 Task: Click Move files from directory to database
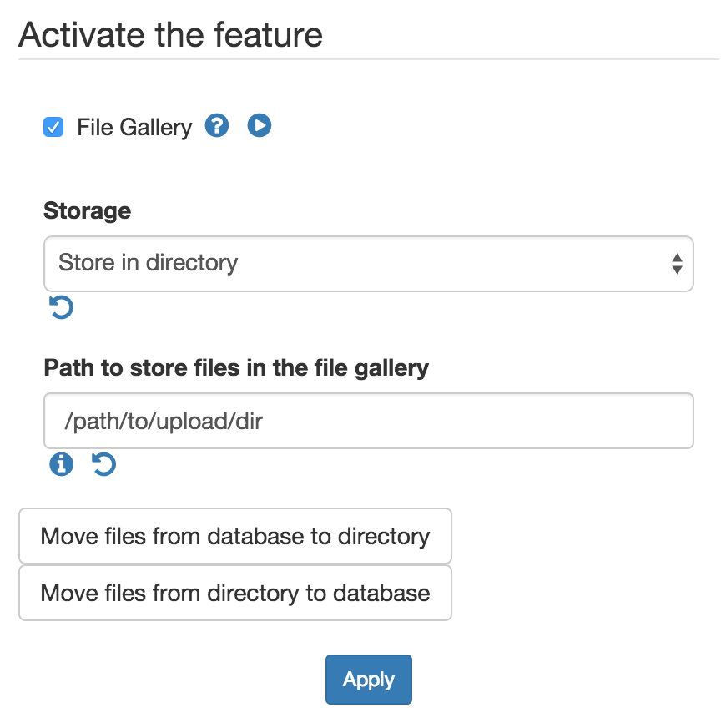(x=234, y=593)
